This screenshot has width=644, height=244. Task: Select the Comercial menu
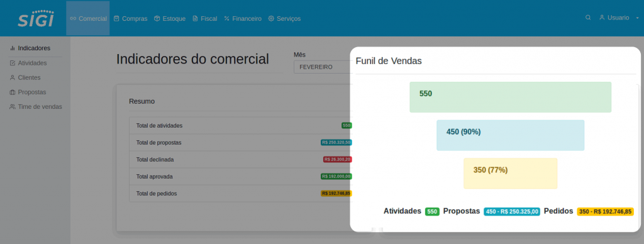(x=88, y=18)
